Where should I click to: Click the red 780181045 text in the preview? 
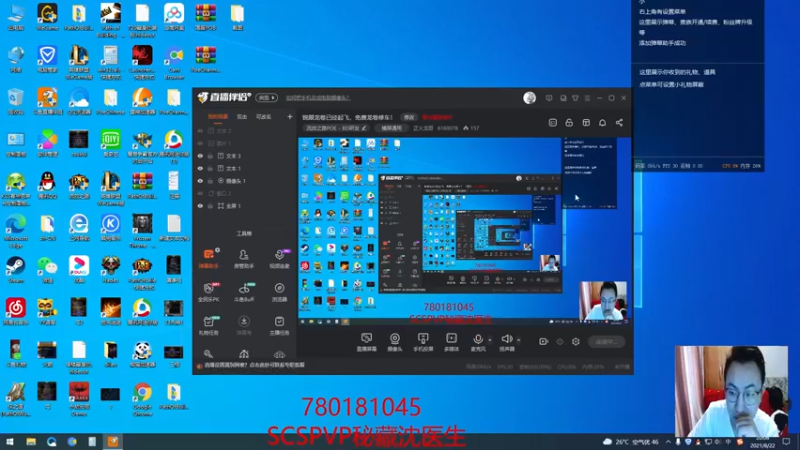tap(448, 307)
